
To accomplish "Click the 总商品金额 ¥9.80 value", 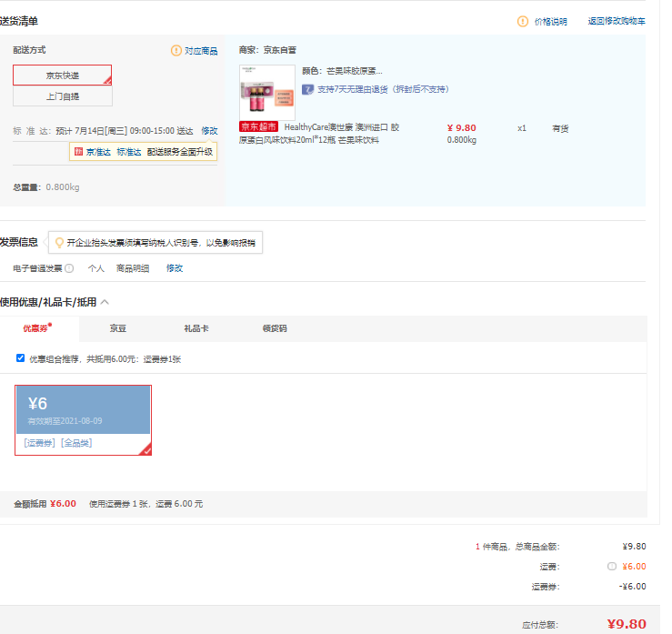I will click(634, 547).
